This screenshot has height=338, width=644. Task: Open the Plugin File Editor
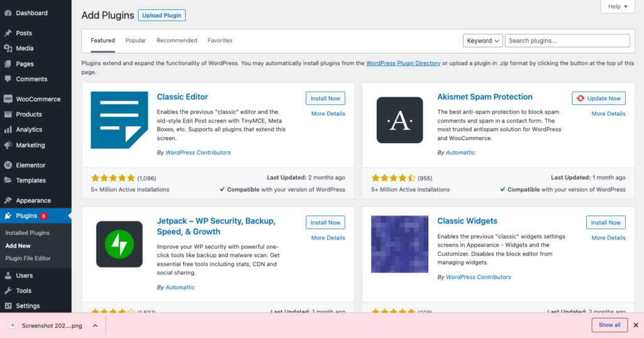click(x=28, y=258)
